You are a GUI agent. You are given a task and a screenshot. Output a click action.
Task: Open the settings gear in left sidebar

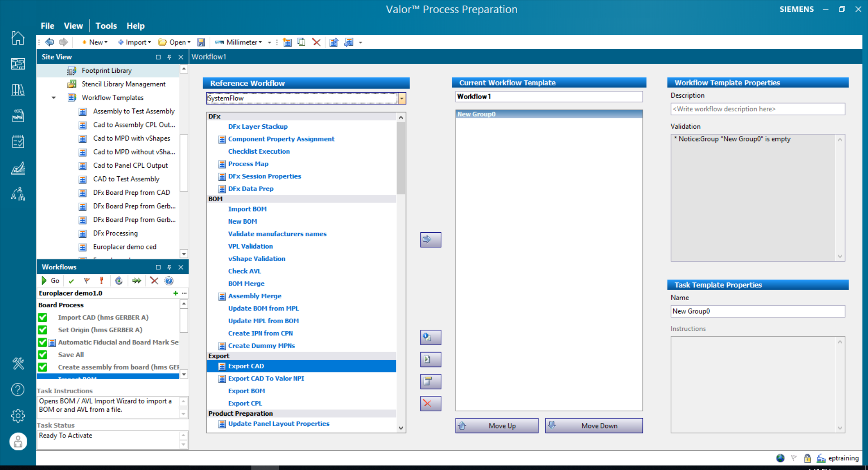coord(18,415)
